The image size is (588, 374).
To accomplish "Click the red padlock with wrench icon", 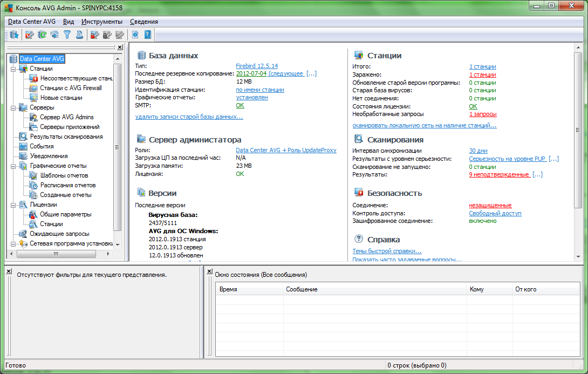I will [95, 35].
